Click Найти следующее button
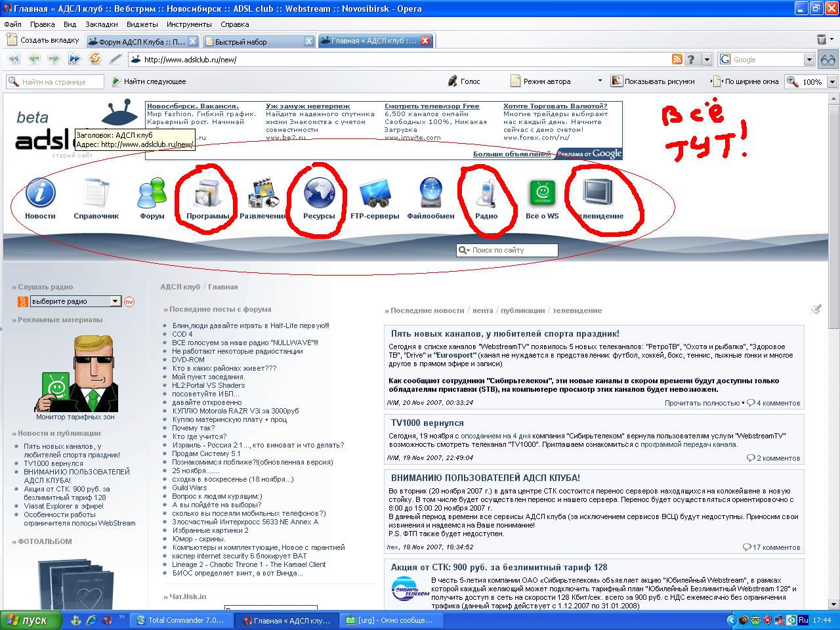This screenshot has height=630, width=840. click(x=149, y=81)
